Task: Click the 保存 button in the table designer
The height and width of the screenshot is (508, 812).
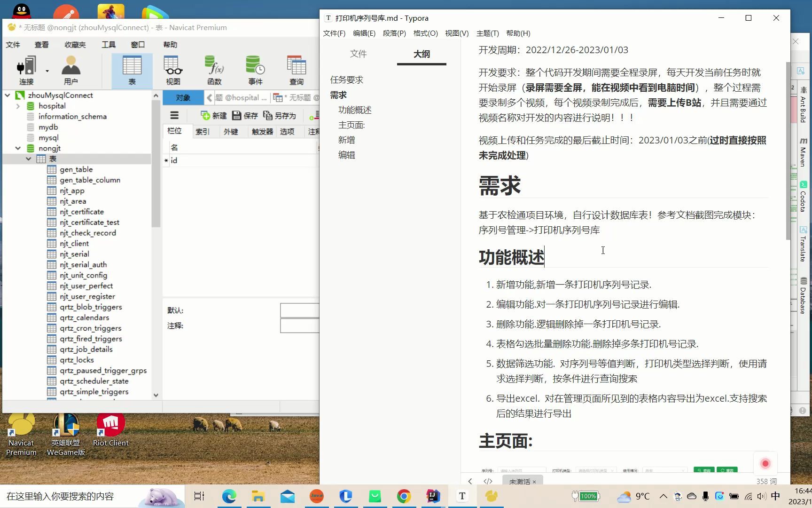Action: pyautogui.click(x=245, y=115)
